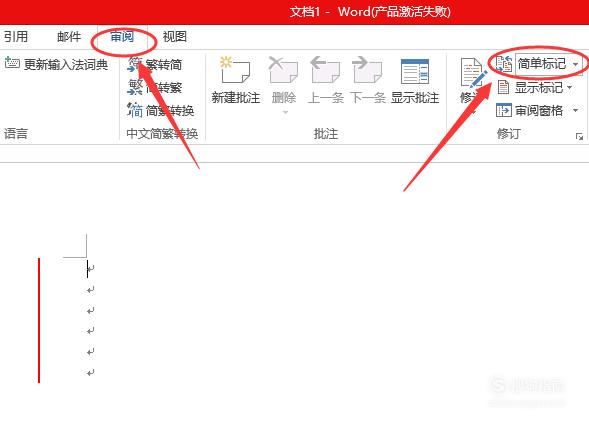Click the red change bar in margin
Screen dimensions: 589x432
pyautogui.click(x=39, y=320)
